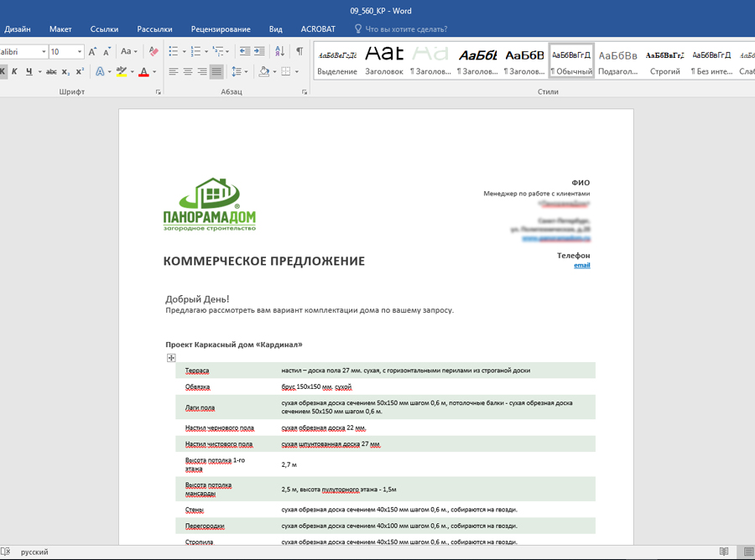Center the paragraph text
The height and width of the screenshot is (560, 755).
pyautogui.click(x=188, y=72)
